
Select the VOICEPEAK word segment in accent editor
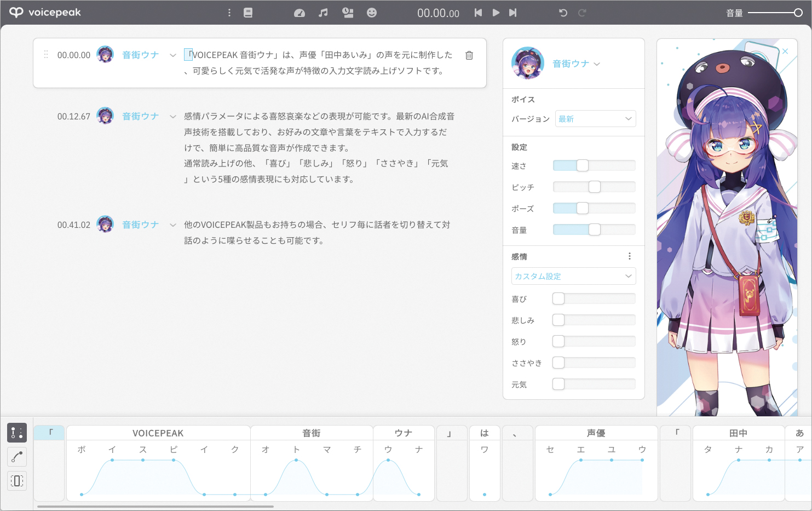tap(158, 433)
